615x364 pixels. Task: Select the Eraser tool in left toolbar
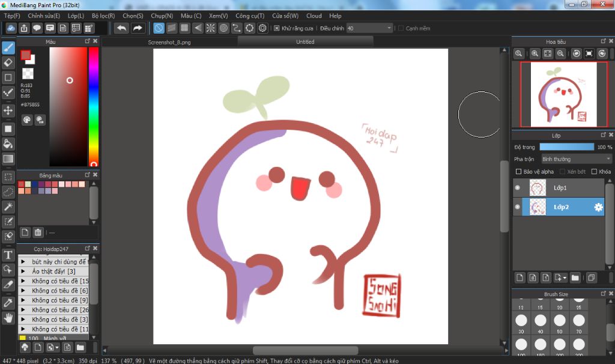pos(8,62)
